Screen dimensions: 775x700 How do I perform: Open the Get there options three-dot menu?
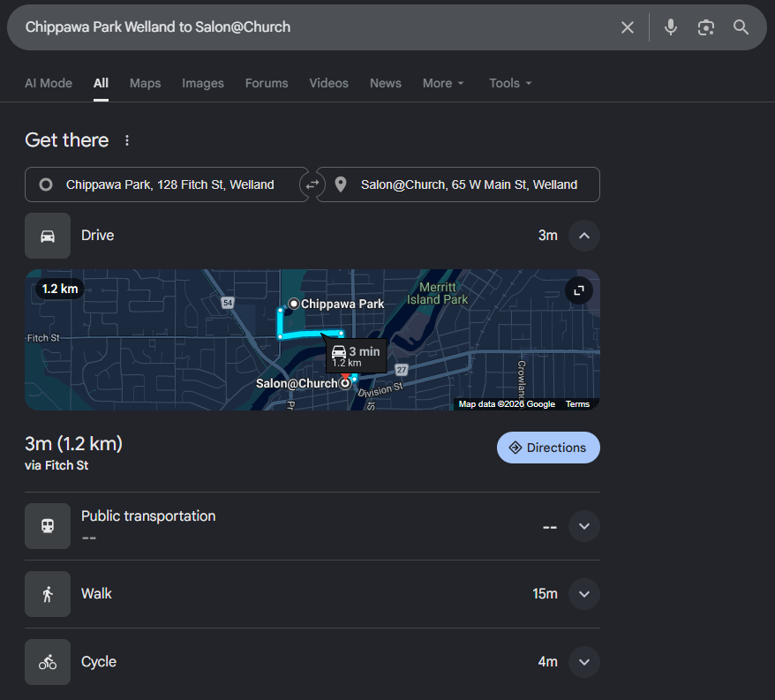(127, 140)
